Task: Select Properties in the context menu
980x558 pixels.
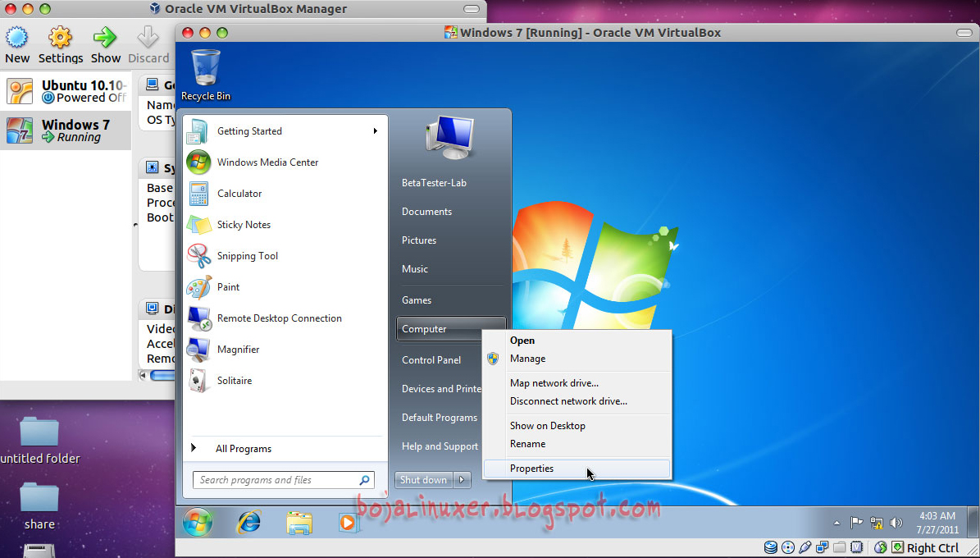Action: [577, 469]
